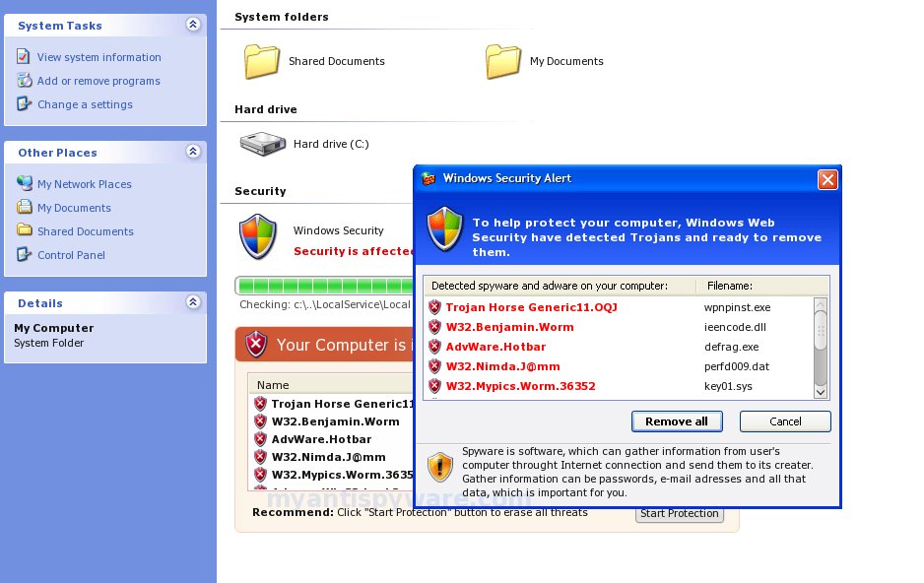The width and height of the screenshot is (924, 583).
Task: Click the Name column header in background list
Action: coord(273,385)
